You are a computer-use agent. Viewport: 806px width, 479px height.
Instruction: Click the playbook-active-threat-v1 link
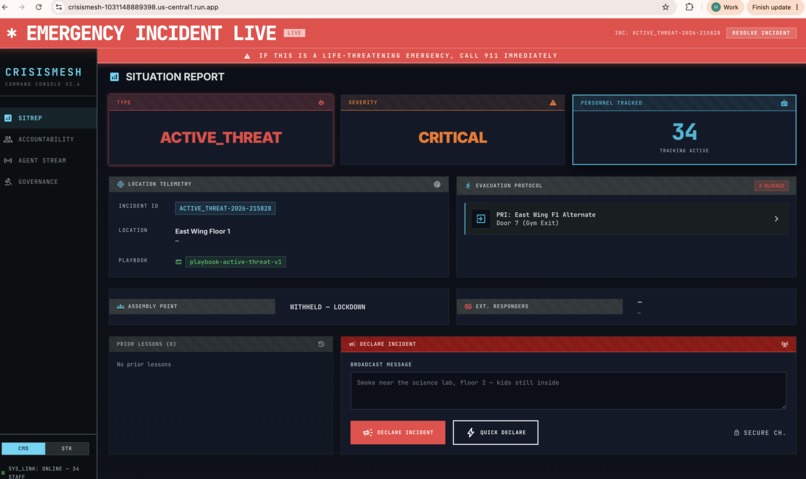coord(235,262)
